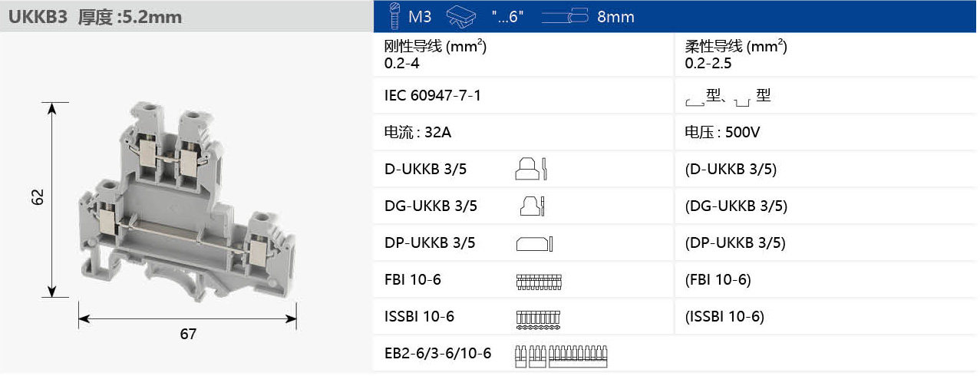This screenshot has height=376, width=980.
Task: Click the ISSBI 10-6 insulated bridge icon
Action: [x=539, y=317]
